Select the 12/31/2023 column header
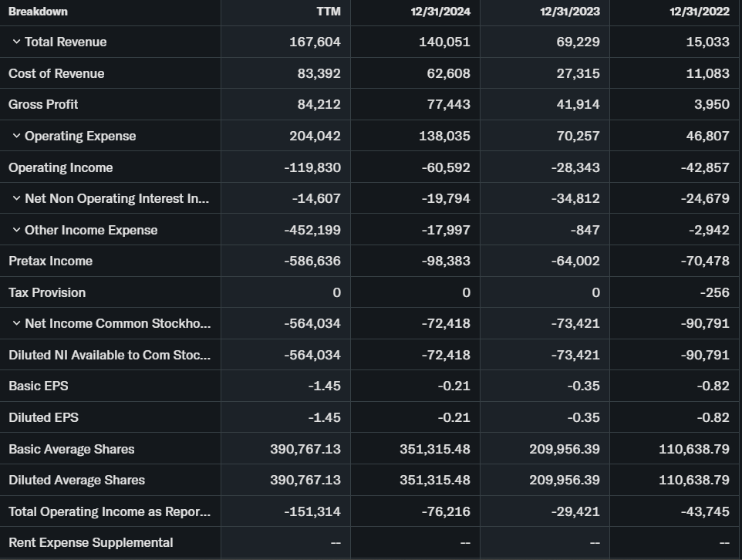 (x=570, y=11)
